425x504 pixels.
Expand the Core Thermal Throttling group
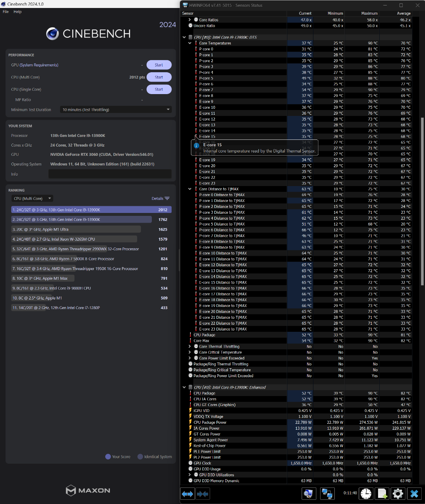(190, 346)
